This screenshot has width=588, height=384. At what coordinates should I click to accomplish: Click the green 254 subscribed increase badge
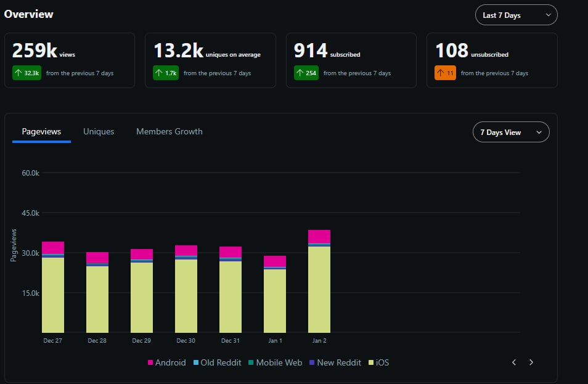pyautogui.click(x=306, y=73)
